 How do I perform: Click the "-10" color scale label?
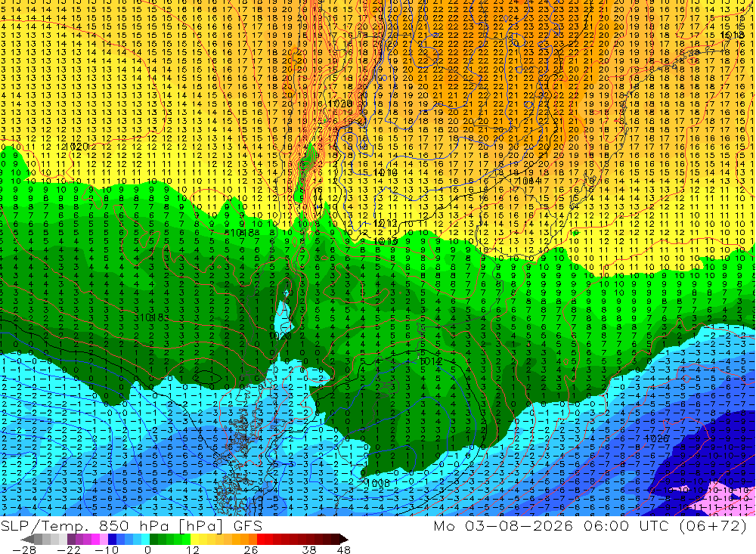click(x=106, y=549)
